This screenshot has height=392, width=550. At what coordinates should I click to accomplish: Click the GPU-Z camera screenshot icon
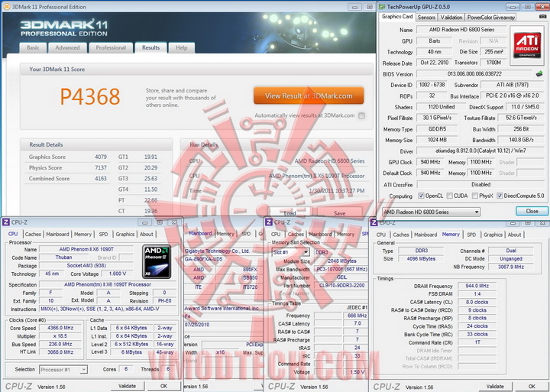pos(542,17)
